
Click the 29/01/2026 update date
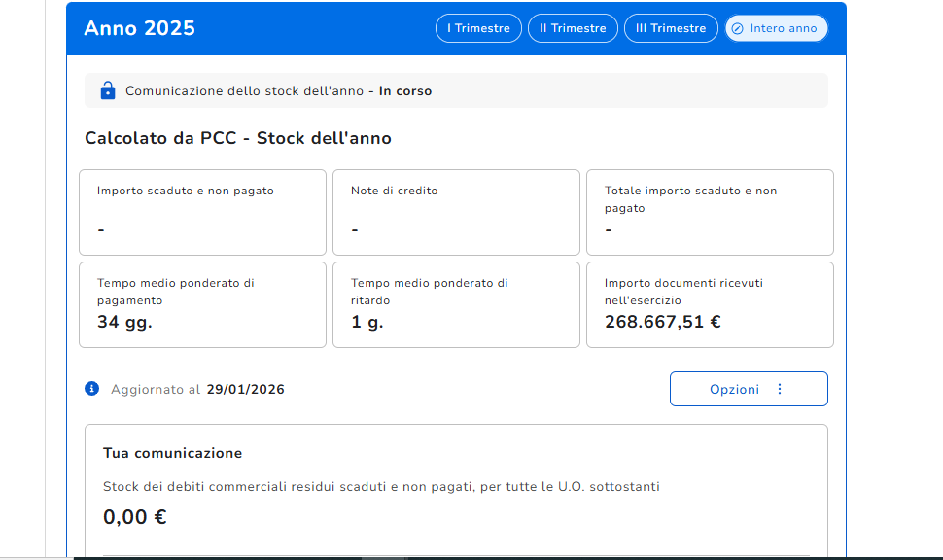tap(245, 389)
